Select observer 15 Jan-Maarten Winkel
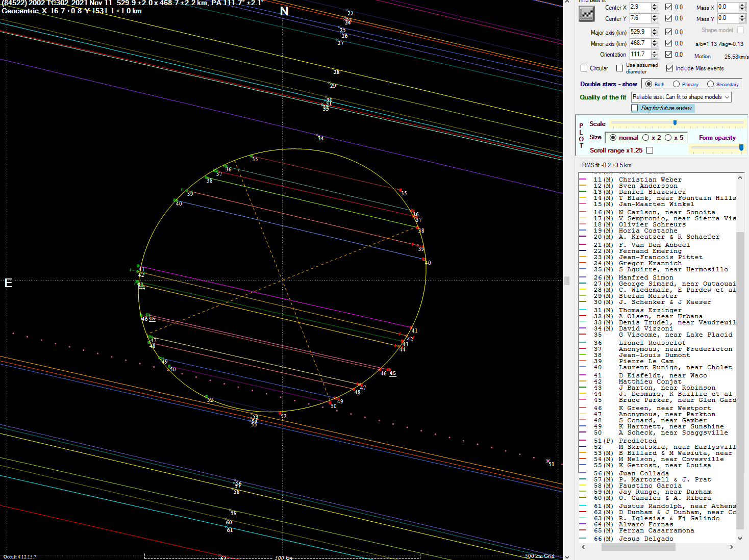749x560 pixels. 657,204
